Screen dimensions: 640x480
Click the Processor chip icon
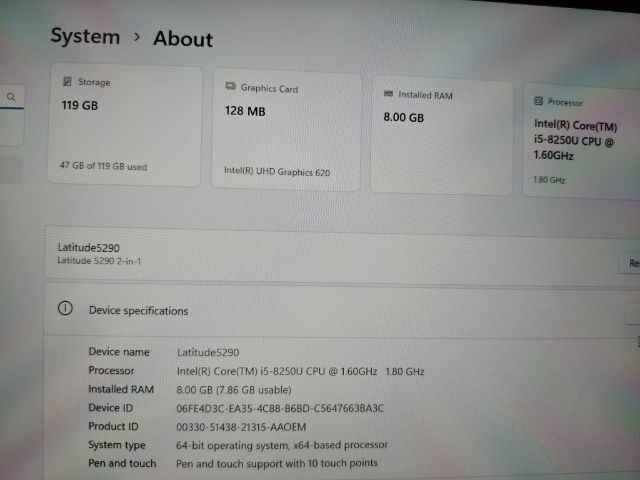point(538,100)
